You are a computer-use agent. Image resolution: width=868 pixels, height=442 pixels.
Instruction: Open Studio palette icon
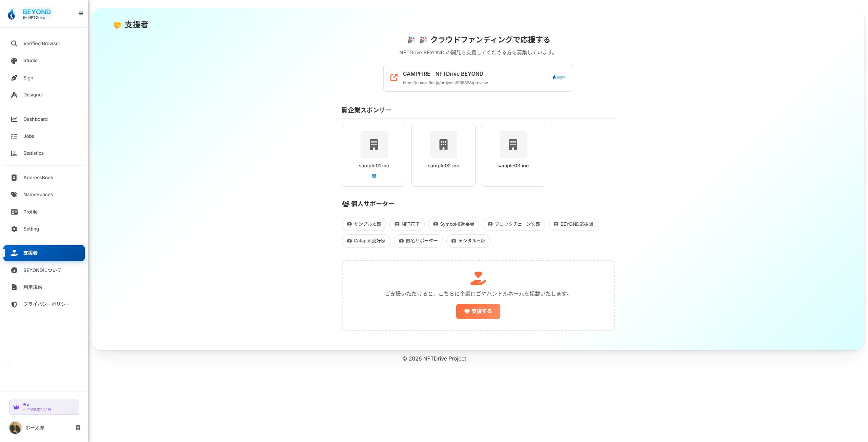pyautogui.click(x=14, y=61)
